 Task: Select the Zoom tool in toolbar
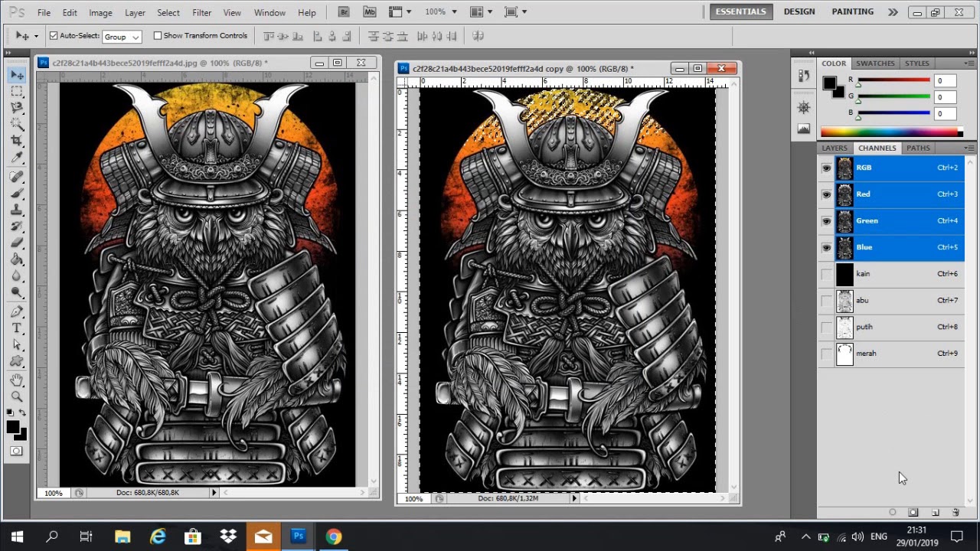coord(17,396)
